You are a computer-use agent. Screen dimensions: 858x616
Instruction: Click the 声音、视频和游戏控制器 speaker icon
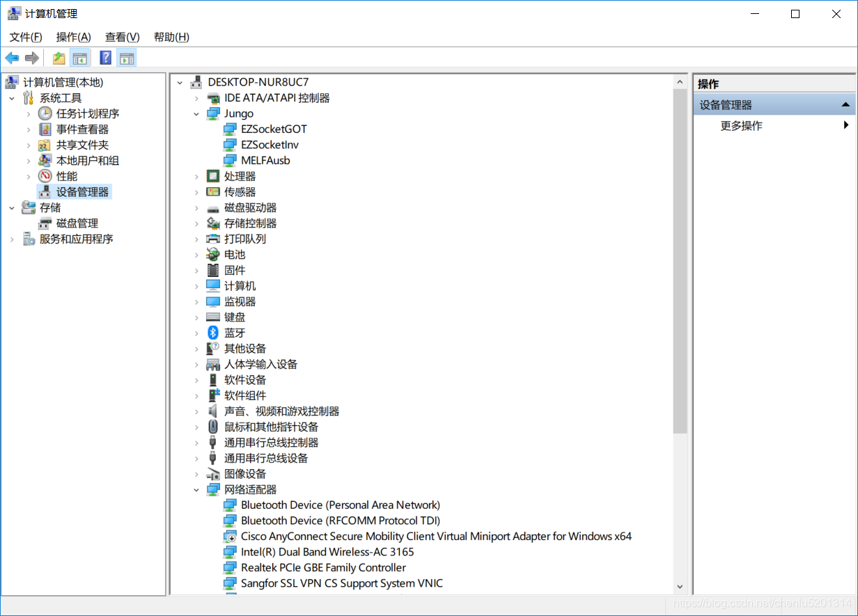click(x=213, y=411)
